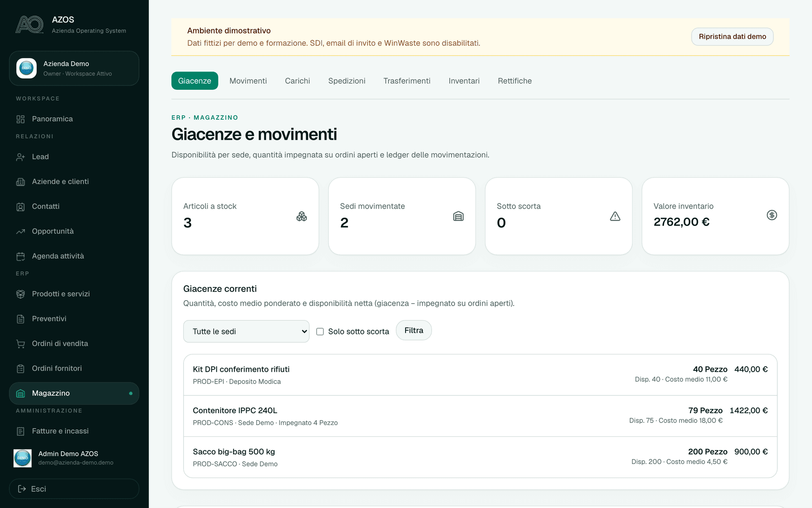This screenshot has width=812, height=508.
Task: Click the Azienda Demo workspace avatar
Action: pyautogui.click(x=27, y=68)
